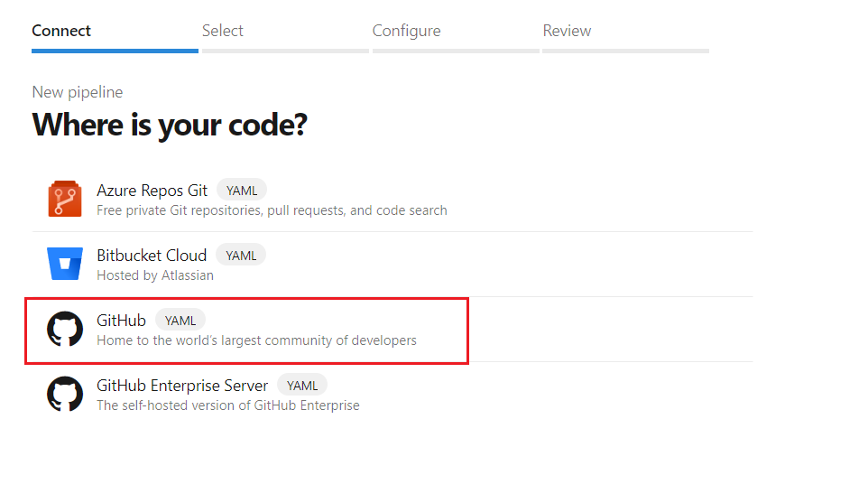Open the Configure step tab
The height and width of the screenshot is (503, 868).
[x=456, y=36]
